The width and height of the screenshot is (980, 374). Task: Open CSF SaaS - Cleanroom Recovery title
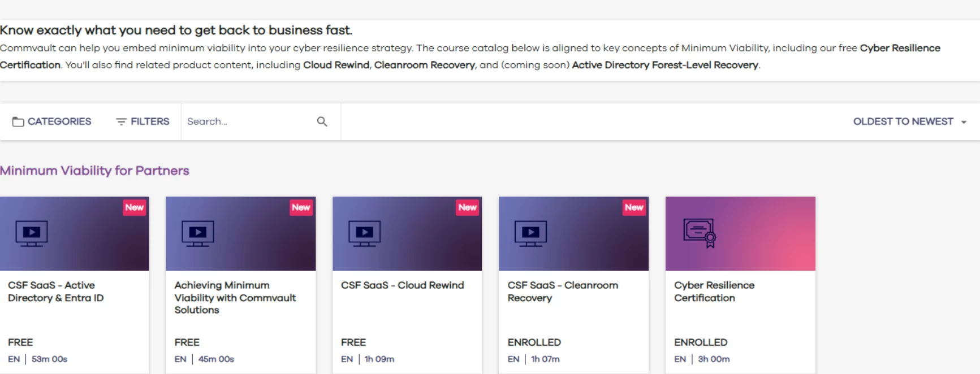563,292
